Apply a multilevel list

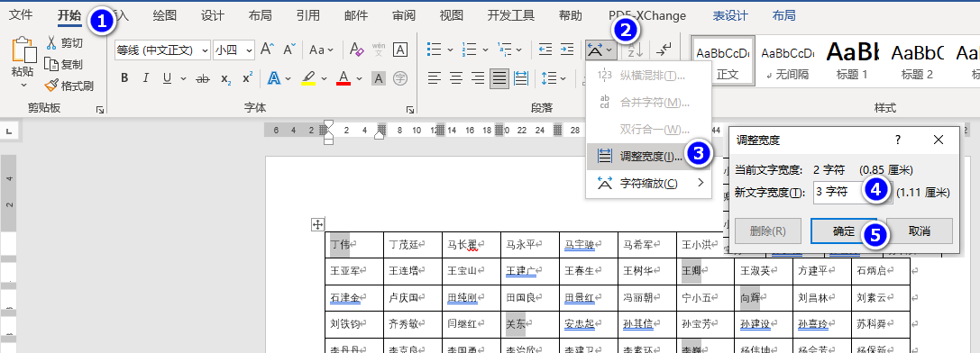(x=504, y=50)
